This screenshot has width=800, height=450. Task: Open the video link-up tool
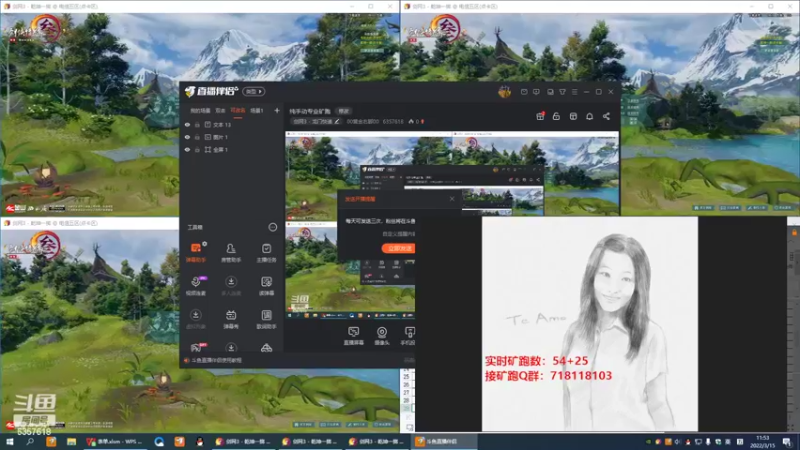tap(196, 286)
